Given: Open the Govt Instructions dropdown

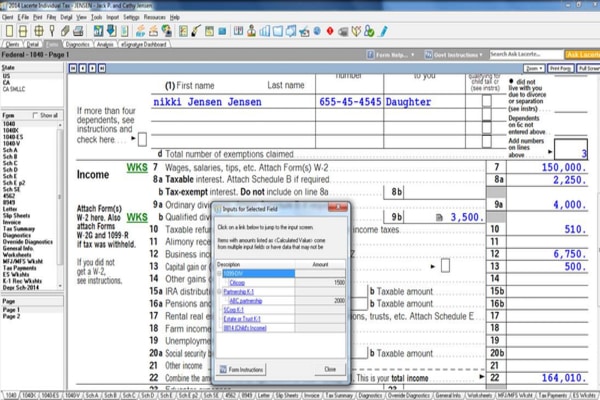Looking at the screenshot, I should 454,55.
